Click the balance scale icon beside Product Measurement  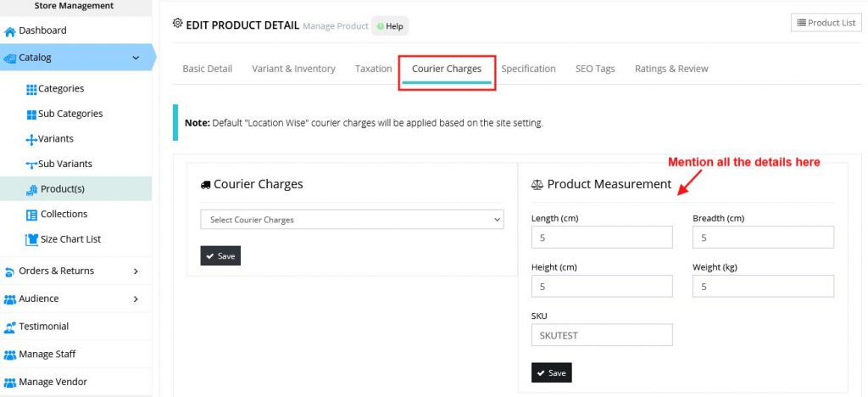pos(537,185)
